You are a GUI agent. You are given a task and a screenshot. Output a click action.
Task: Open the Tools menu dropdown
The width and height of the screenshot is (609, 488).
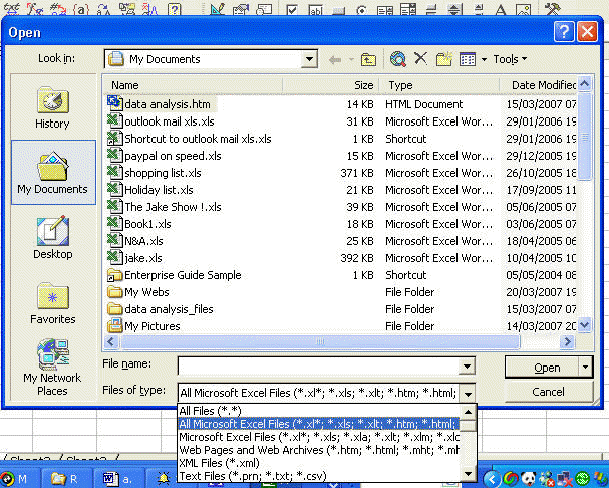[510, 59]
